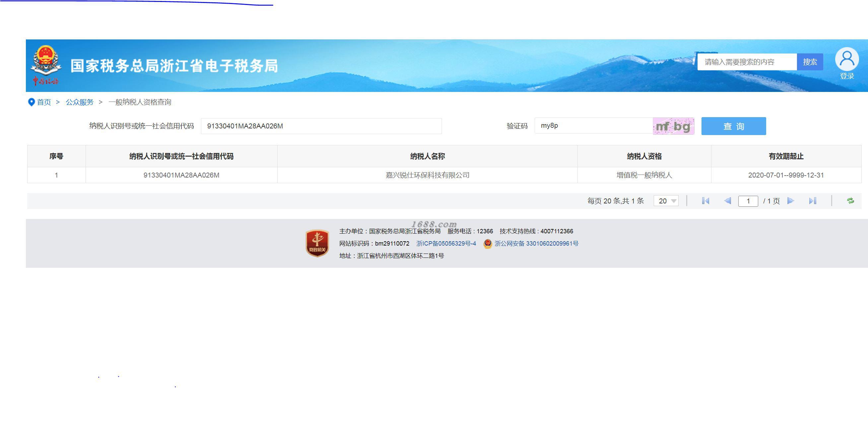Viewport: 868px width, 447px height.
Task: Open 首页 breadcrumb link
Action: pyautogui.click(x=44, y=102)
